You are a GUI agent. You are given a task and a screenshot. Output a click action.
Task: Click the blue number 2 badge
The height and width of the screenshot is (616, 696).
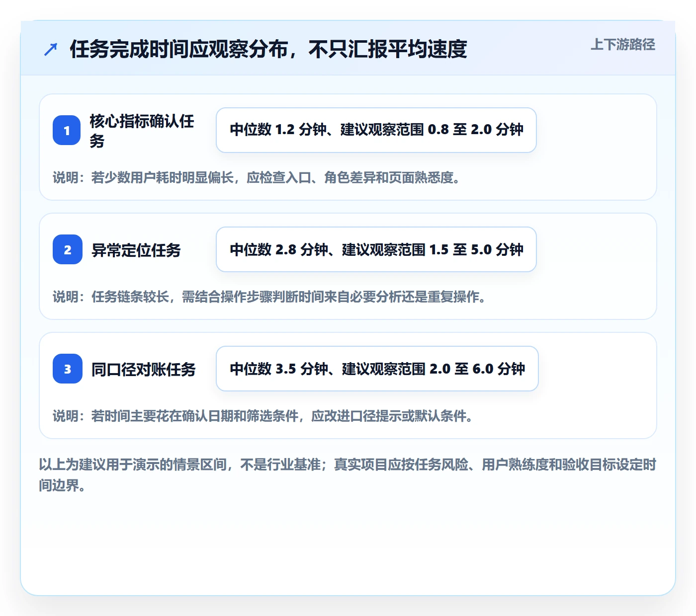coord(68,249)
